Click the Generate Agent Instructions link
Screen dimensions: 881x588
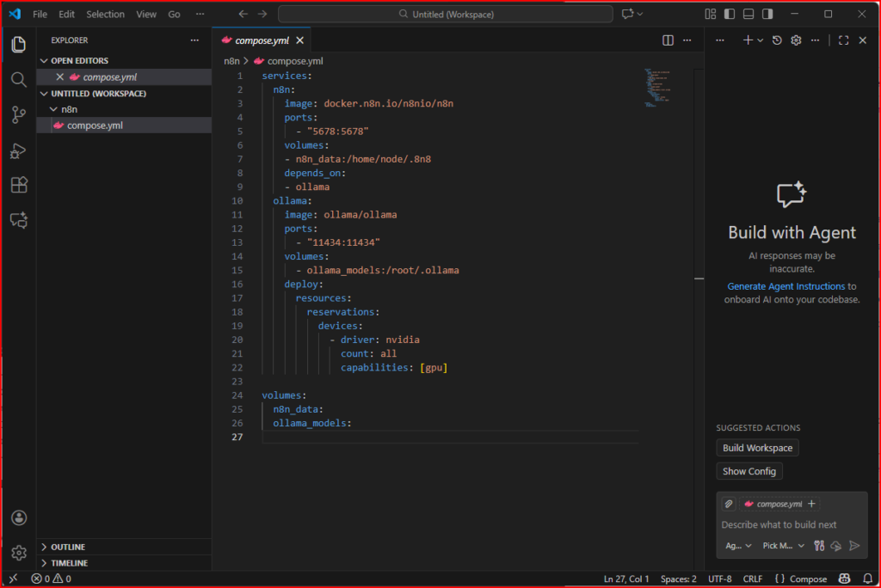coord(786,286)
